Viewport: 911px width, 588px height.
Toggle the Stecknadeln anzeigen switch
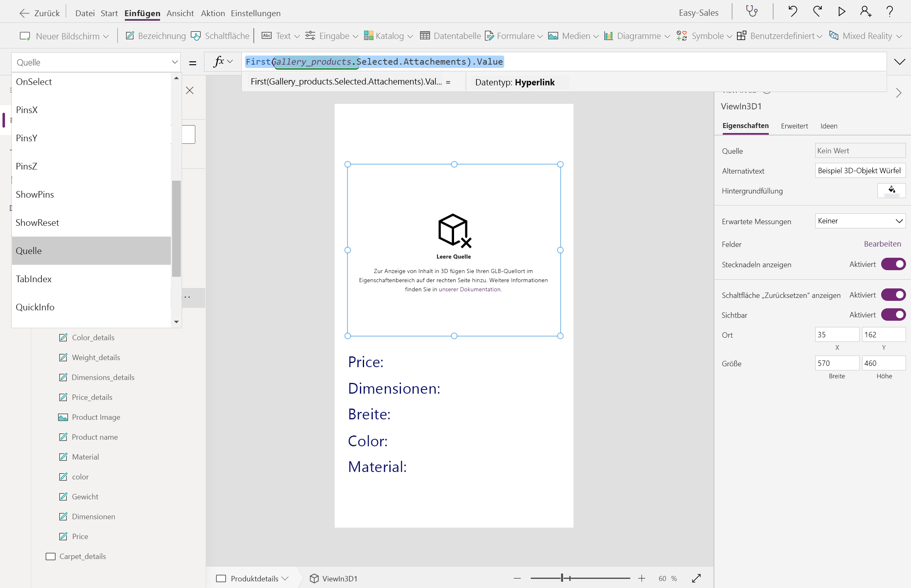pyautogui.click(x=893, y=264)
